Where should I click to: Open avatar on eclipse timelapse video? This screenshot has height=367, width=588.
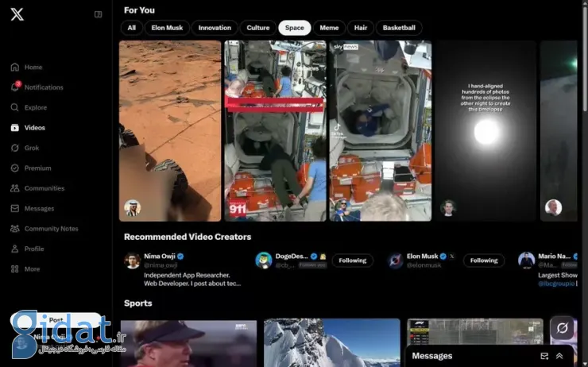[x=448, y=207]
